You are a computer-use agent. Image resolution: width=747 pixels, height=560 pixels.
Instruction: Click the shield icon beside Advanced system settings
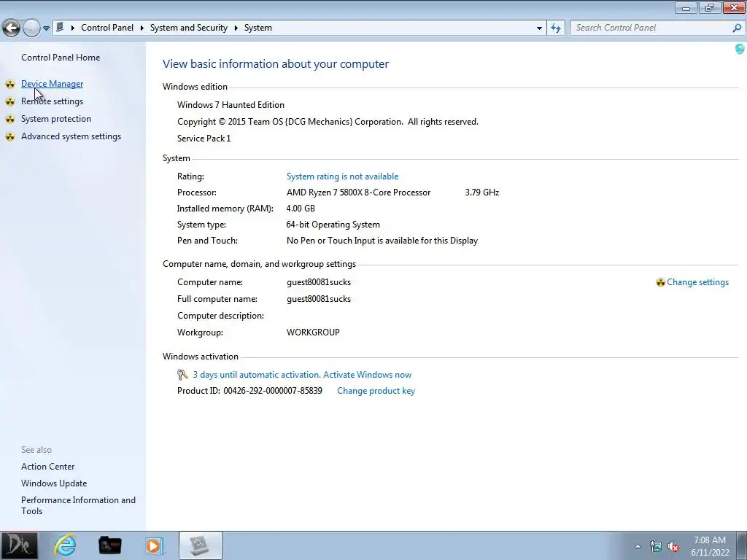click(10, 137)
